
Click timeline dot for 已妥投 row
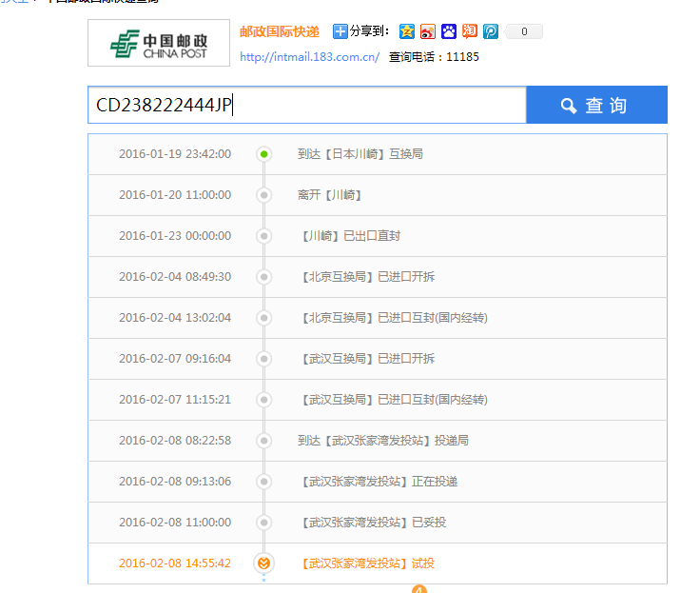pyautogui.click(x=263, y=523)
